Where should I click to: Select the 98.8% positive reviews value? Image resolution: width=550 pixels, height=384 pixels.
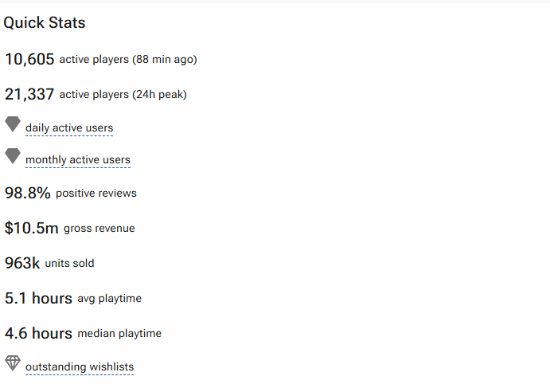(28, 193)
